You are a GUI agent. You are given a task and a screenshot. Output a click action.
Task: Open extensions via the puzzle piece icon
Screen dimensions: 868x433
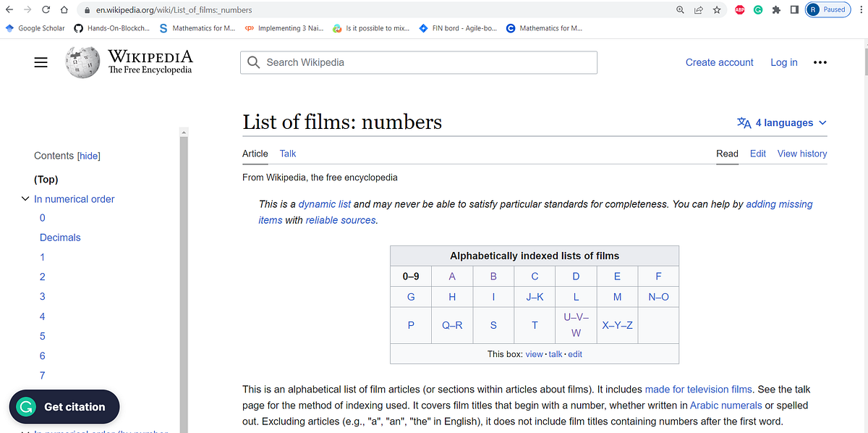[x=775, y=9]
